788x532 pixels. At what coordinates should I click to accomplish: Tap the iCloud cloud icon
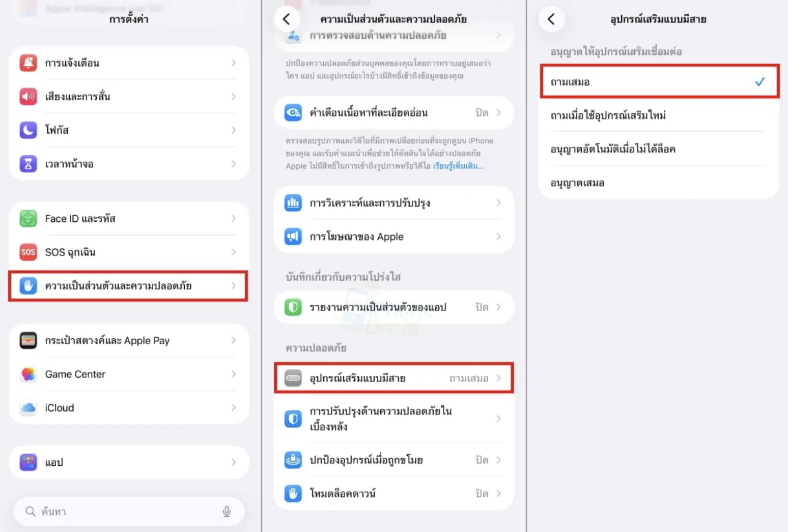pos(29,408)
